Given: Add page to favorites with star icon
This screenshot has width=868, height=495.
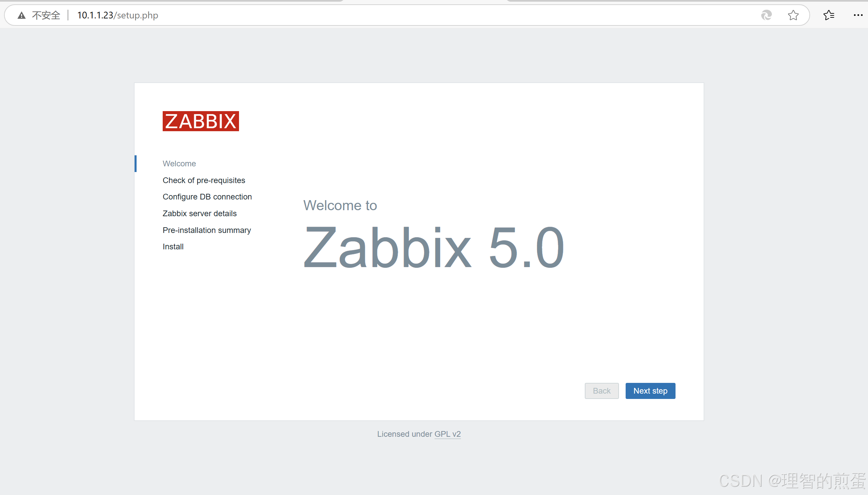Looking at the screenshot, I should (x=793, y=15).
